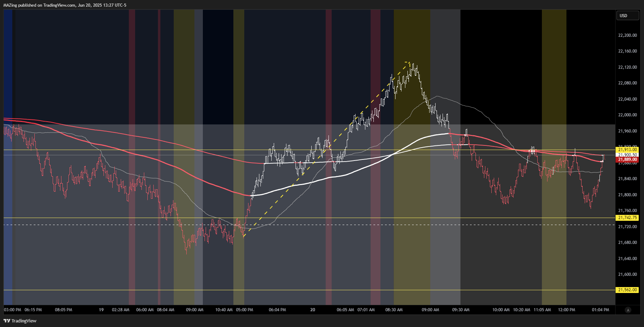Click the 10:00 AM time axis label
The height and width of the screenshot is (327, 644).
[x=501, y=310]
